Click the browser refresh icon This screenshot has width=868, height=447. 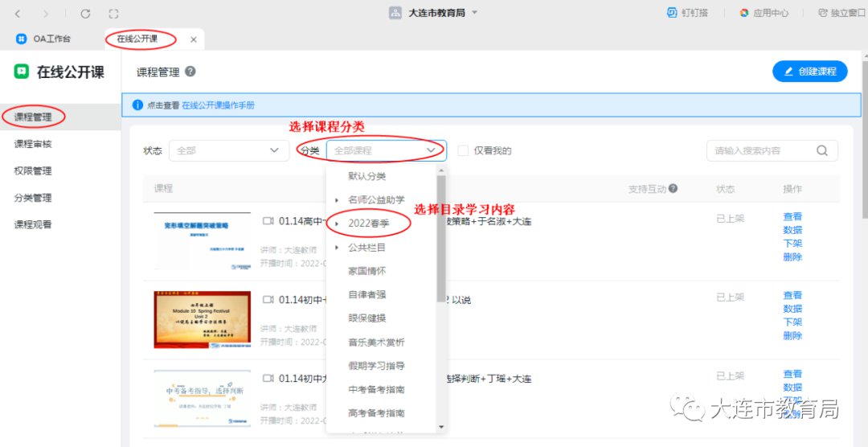(x=85, y=14)
